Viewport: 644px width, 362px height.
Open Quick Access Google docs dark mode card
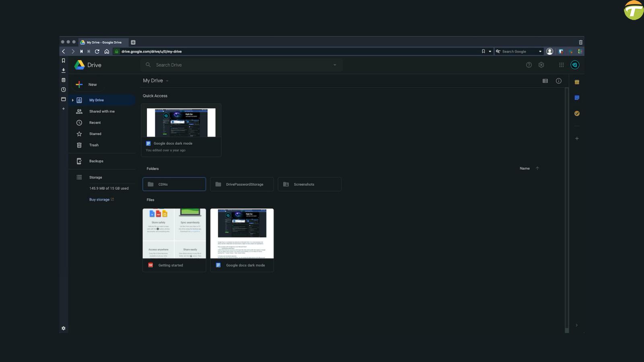(181, 130)
